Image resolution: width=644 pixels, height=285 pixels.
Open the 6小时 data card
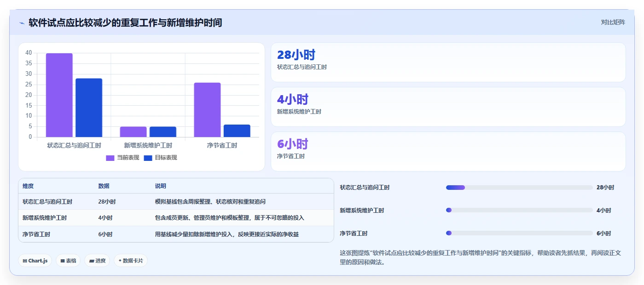click(448, 151)
